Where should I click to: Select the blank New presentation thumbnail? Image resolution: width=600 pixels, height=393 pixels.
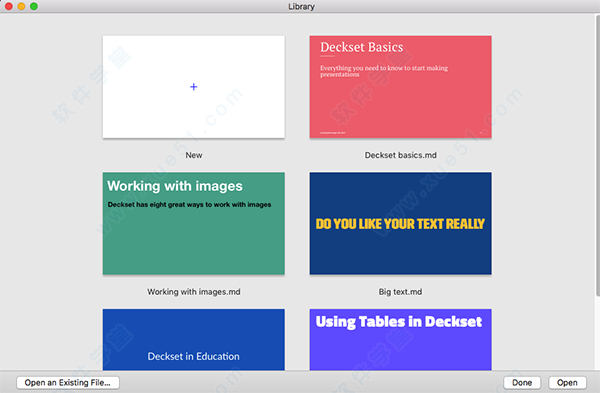(x=194, y=87)
